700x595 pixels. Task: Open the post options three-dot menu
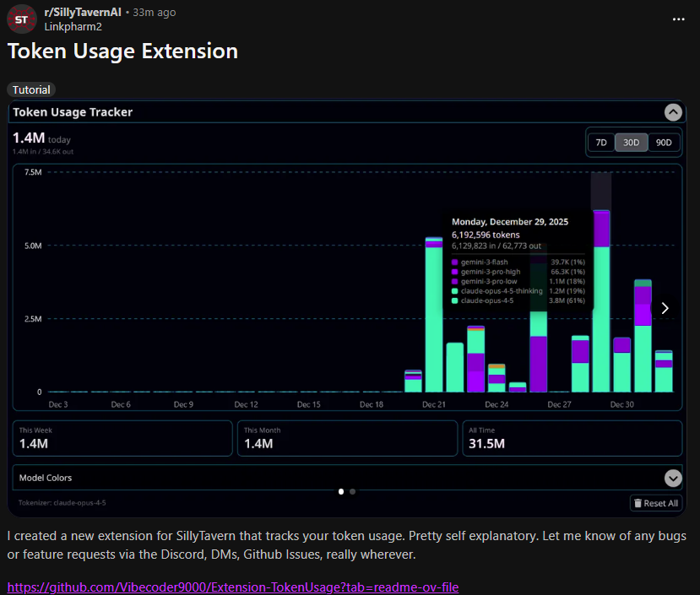tap(678, 19)
